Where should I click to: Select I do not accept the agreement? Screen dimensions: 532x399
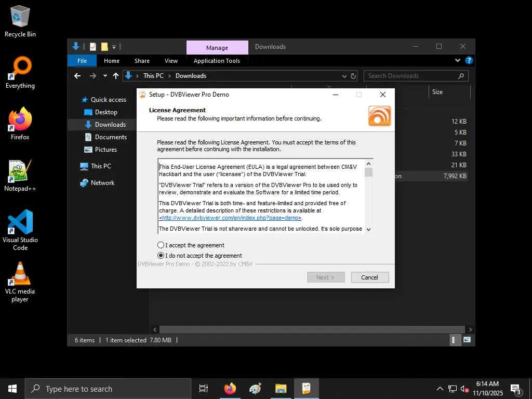tap(200, 256)
